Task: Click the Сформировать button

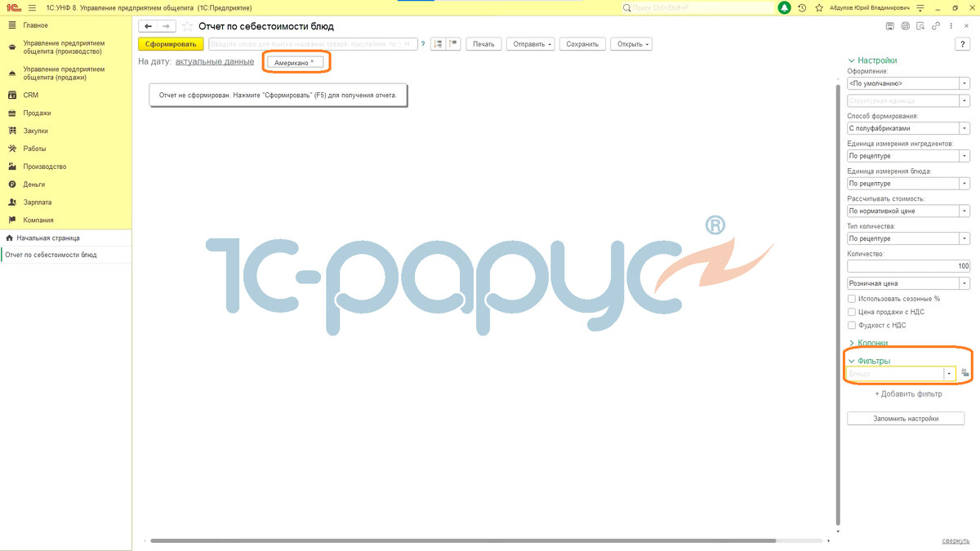Action: pyautogui.click(x=171, y=44)
